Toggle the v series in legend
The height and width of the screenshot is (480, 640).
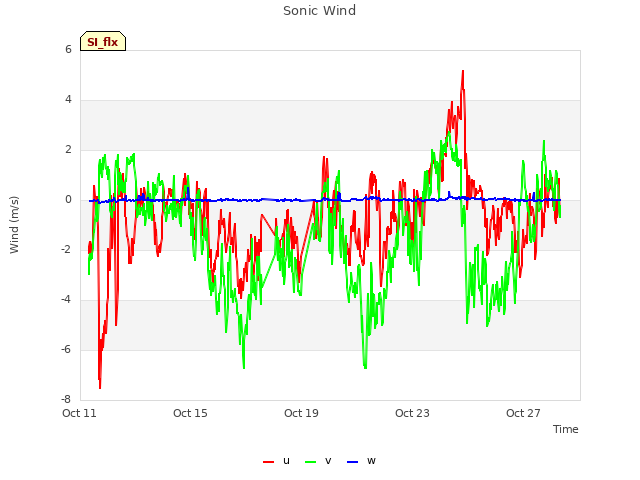pos(318,461)
